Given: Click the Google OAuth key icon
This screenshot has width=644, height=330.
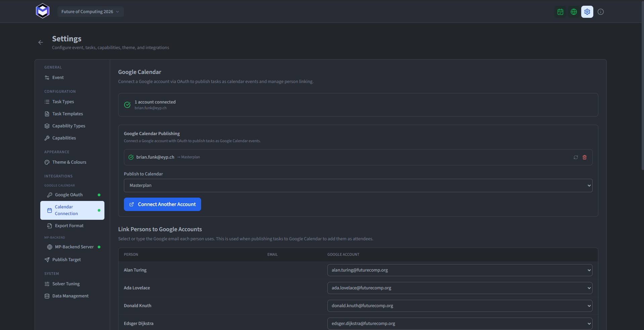Looking at the screenshot, I should [50, 195].
